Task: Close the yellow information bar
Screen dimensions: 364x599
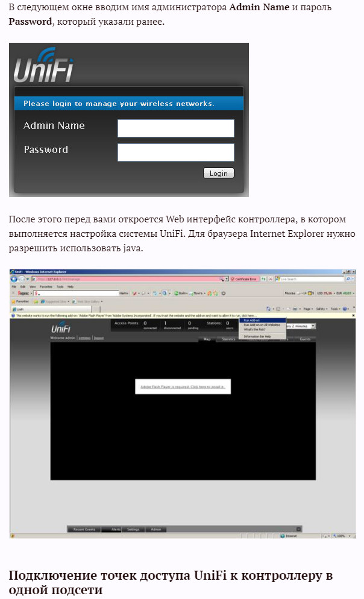Action: pos(353,316)
